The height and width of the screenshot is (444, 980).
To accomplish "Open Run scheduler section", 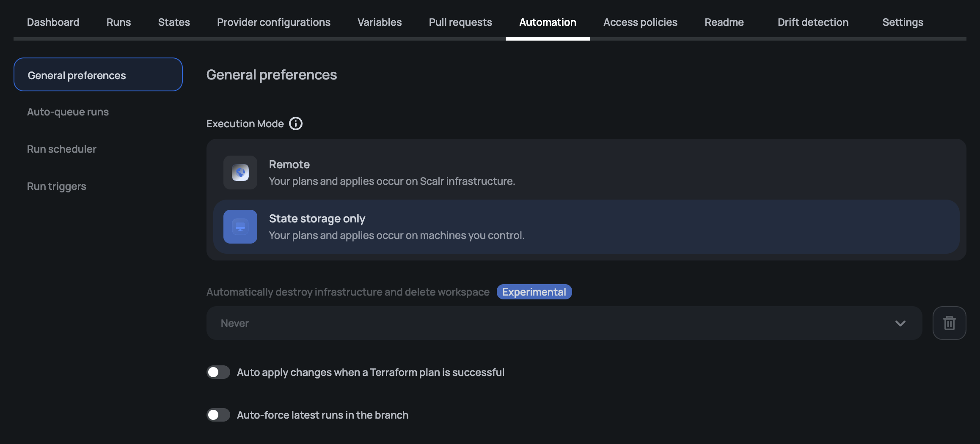I will (x=62, y=149).
